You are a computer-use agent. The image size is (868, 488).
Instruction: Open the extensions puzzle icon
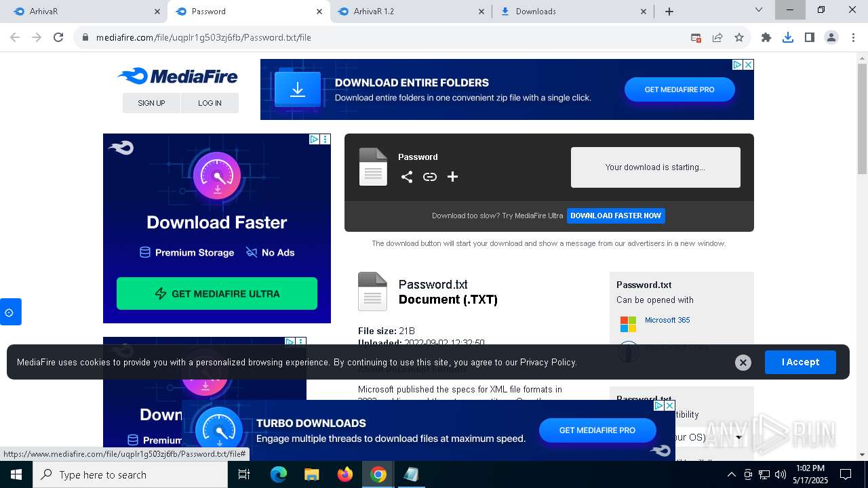pos(766,38)
